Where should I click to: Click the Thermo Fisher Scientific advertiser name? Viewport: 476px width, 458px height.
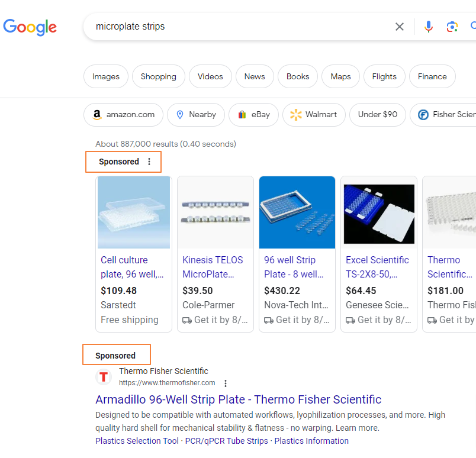[x=163, y=371]
